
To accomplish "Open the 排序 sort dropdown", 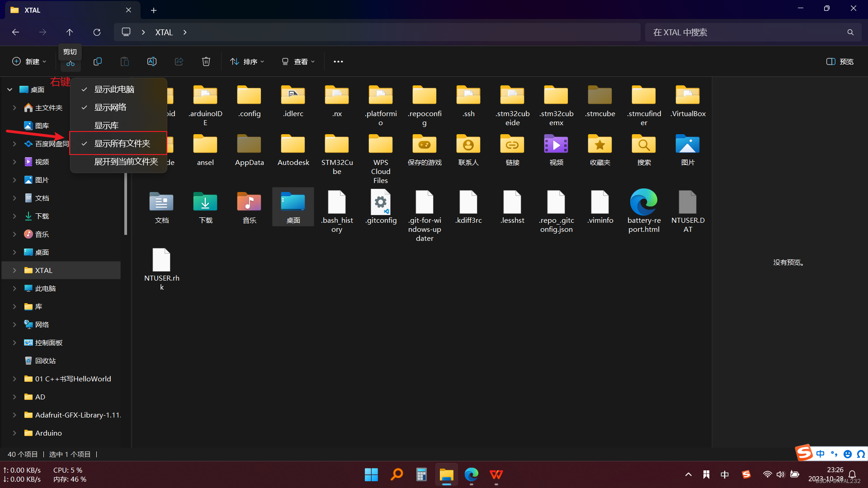I will coord(247,61).
